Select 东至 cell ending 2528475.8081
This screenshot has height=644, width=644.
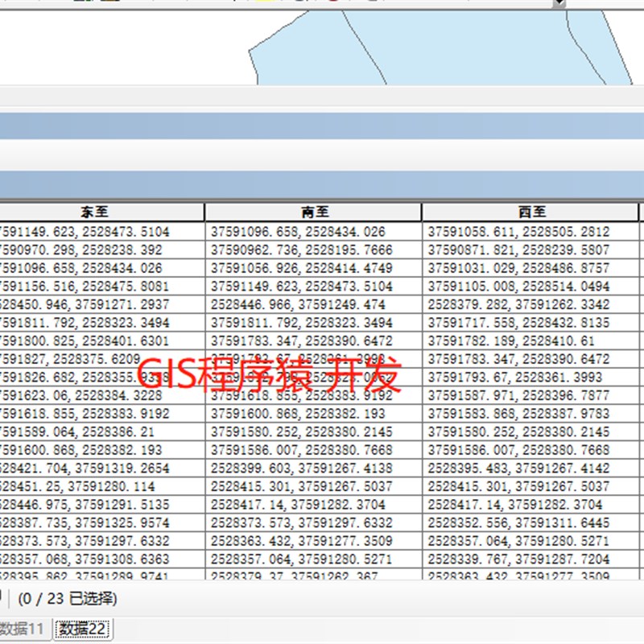coord(102,287)
